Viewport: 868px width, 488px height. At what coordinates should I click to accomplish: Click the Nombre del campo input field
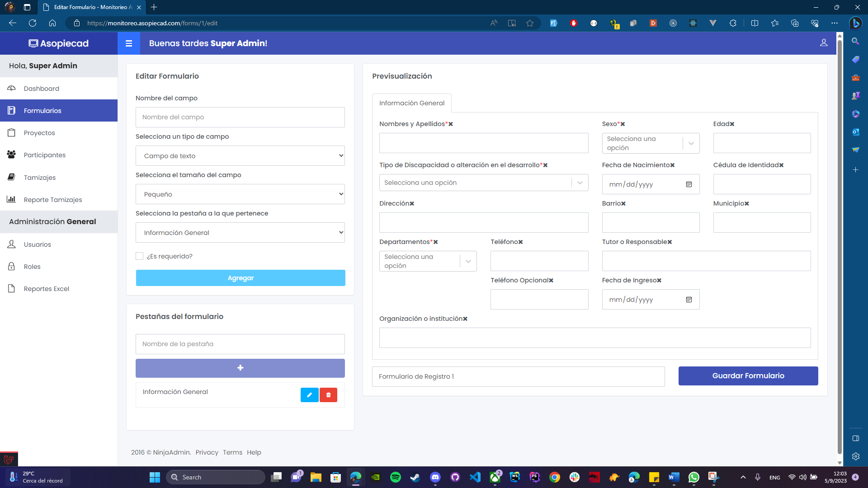click(x=240, y=117)
